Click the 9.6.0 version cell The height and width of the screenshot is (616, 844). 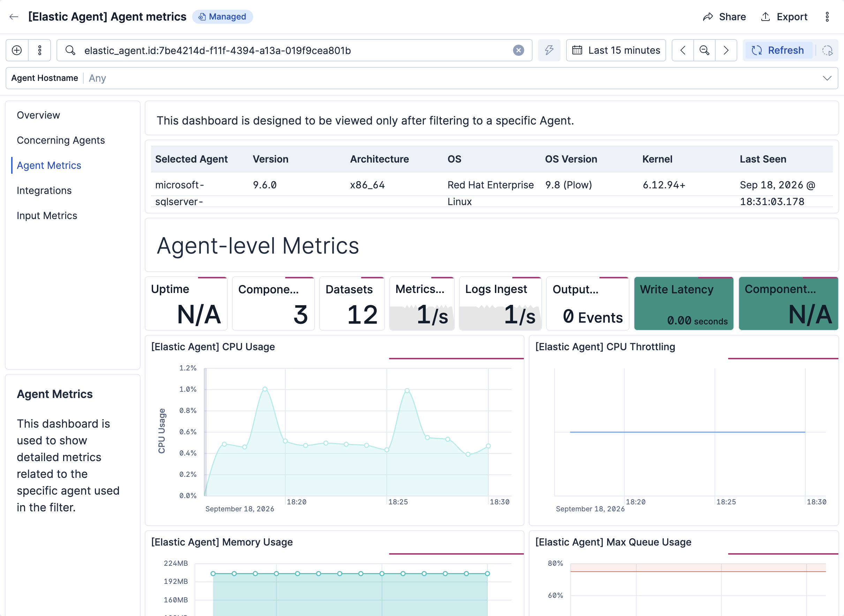[x=265, y=185]
